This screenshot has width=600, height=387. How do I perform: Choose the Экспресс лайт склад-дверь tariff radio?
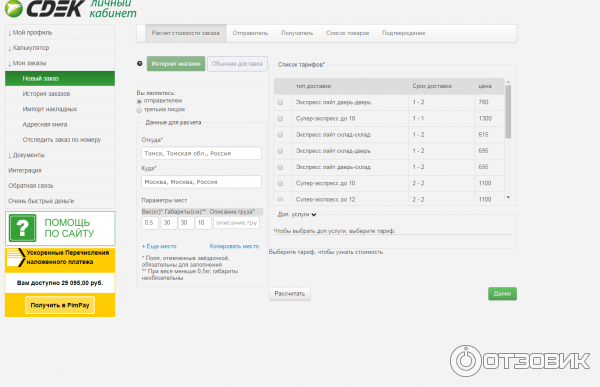(280, 151)
